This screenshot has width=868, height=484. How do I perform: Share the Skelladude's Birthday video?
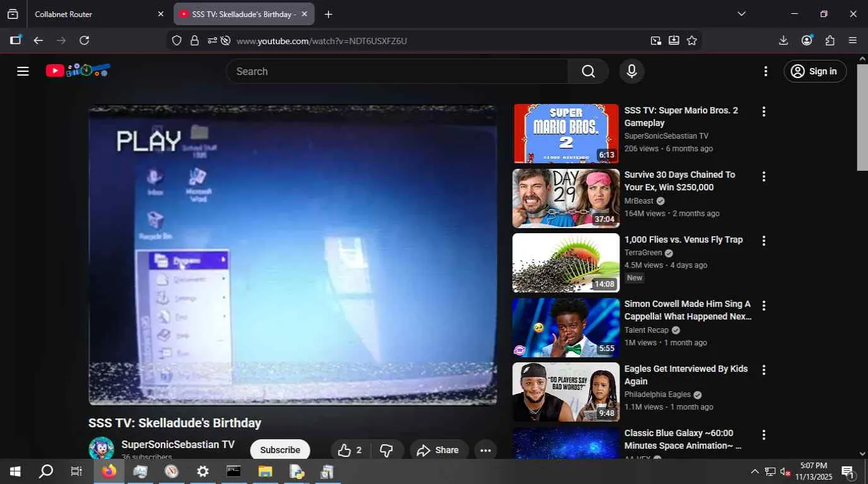[x=438, y=450]
